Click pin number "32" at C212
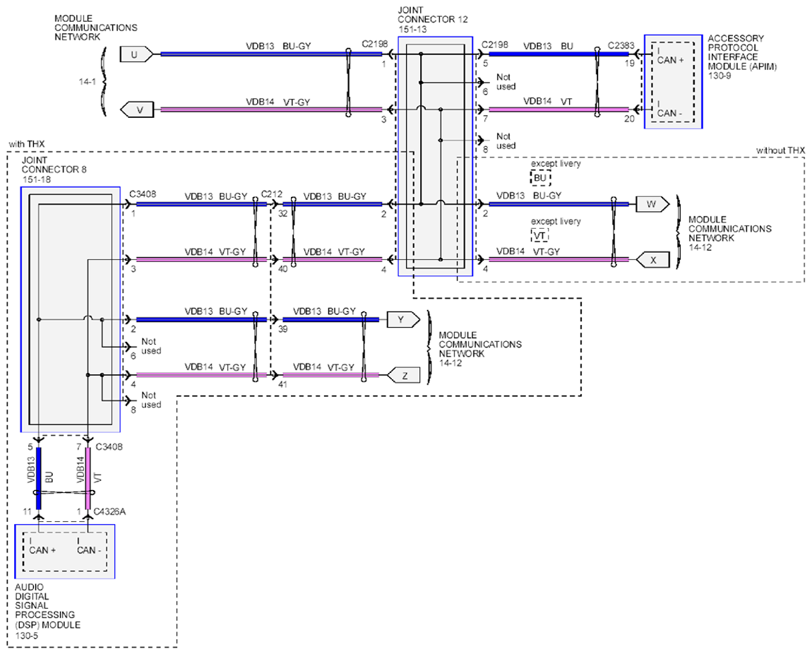The height and width of the screenshot is (654, 812). [282, 213]
